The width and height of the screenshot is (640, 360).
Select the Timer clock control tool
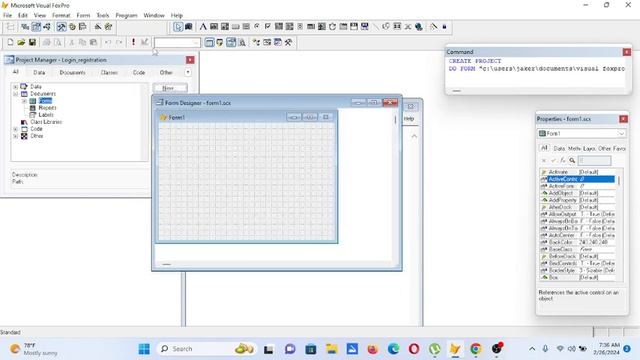(332, 27)
